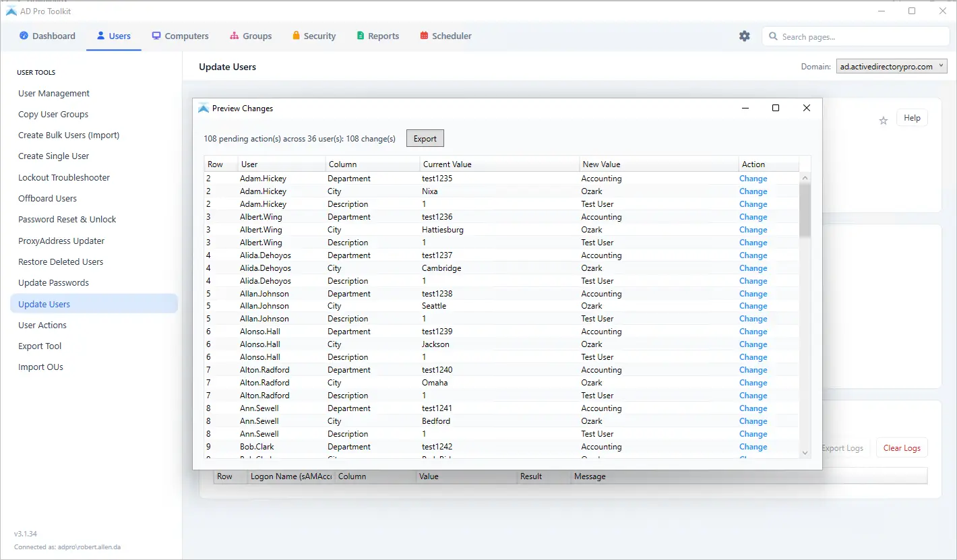Click the search magnifier icon
Image resolution: width=957 pixels, height=560 pixels.
773,36
